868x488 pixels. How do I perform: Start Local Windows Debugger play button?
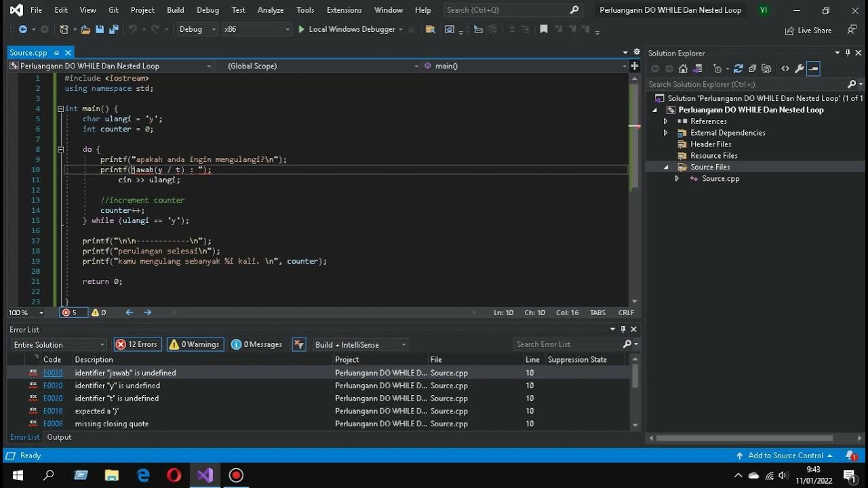[302, 29]
